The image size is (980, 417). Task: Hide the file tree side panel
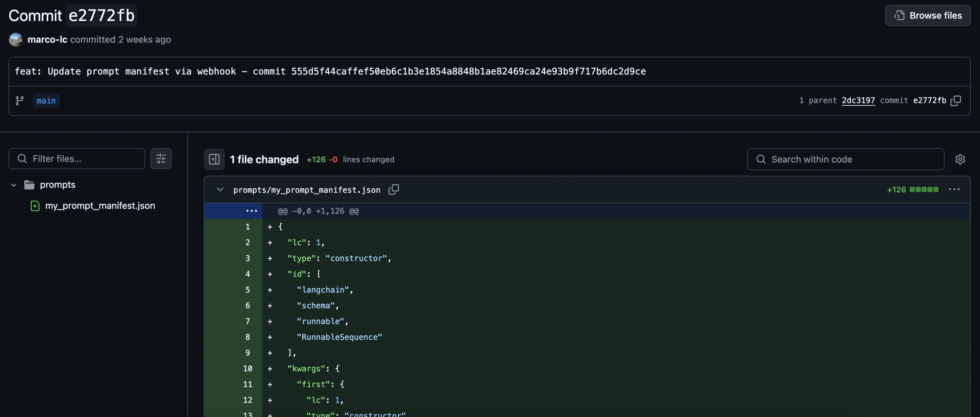[x=214, y=159]
